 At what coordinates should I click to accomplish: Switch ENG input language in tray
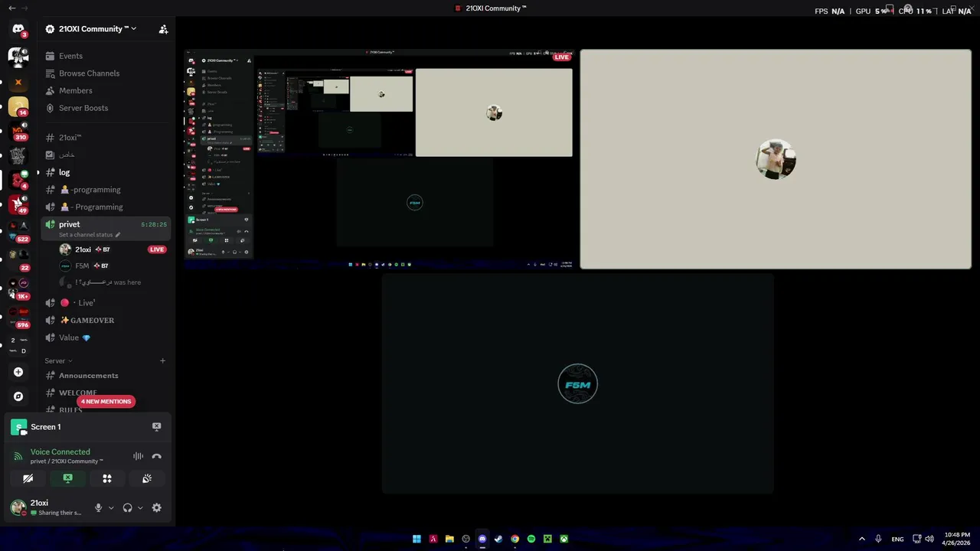coord(897,539)
